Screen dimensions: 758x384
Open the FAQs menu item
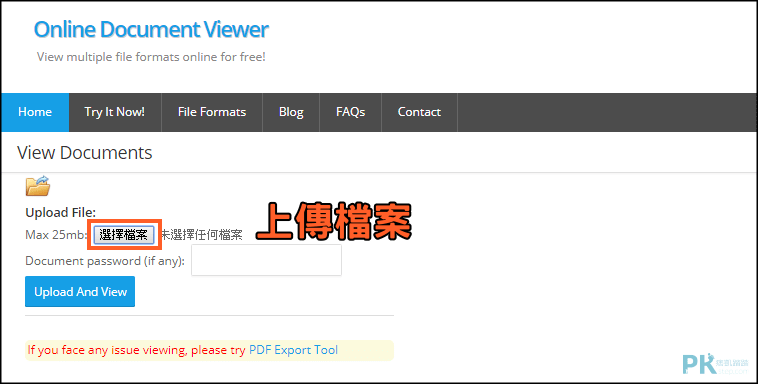click(x=350, y=112)
